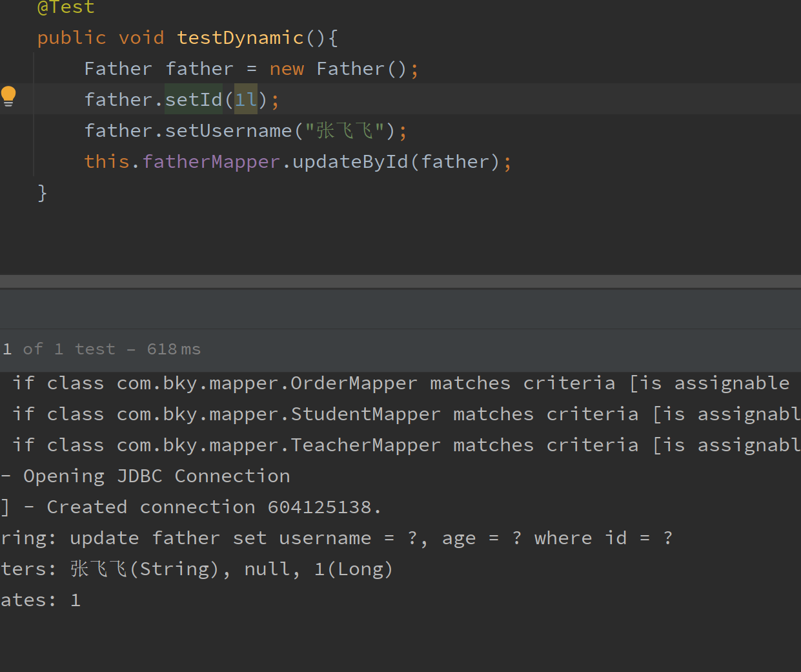Viewport: 801px width, 672px height.
Task: Click the Opening JDBC Connection log line
Action: 156,476
